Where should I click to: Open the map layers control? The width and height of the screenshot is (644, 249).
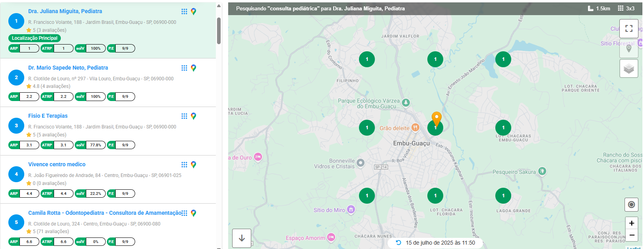click(628, 69)
